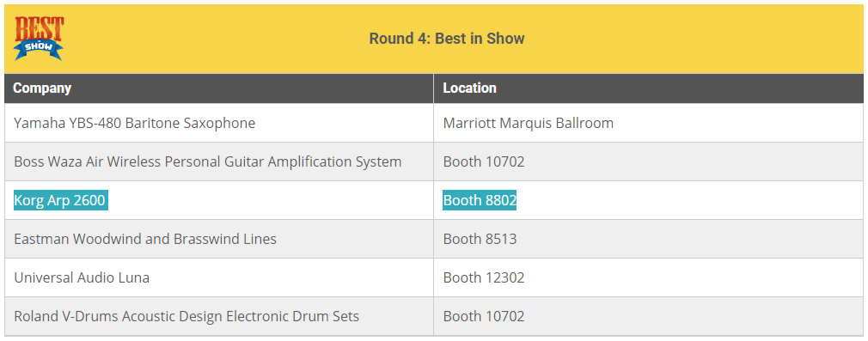Image resolution: width=868 pixels, height=341 pixels.
Task: Click the Round 4: Best in Show title
Action: (447, 39)
